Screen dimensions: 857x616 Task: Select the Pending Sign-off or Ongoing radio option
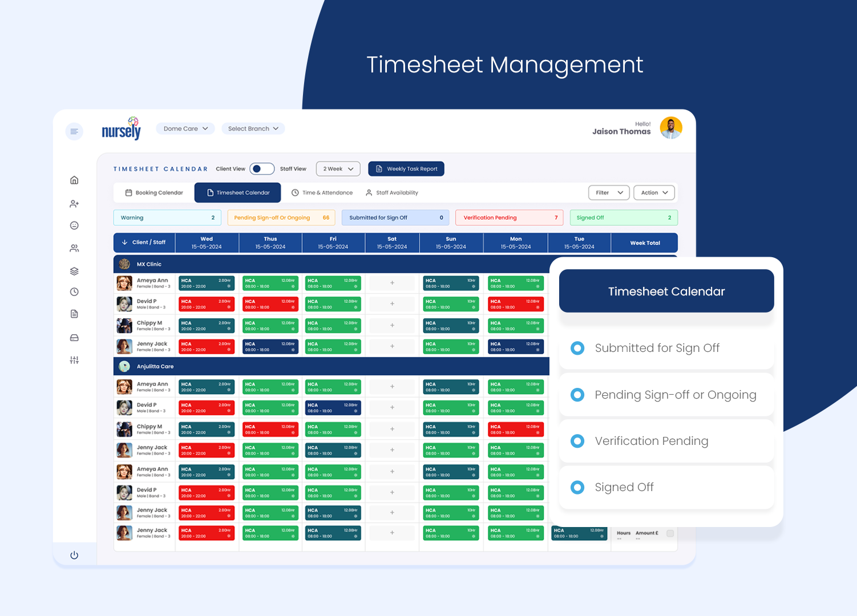577,395
